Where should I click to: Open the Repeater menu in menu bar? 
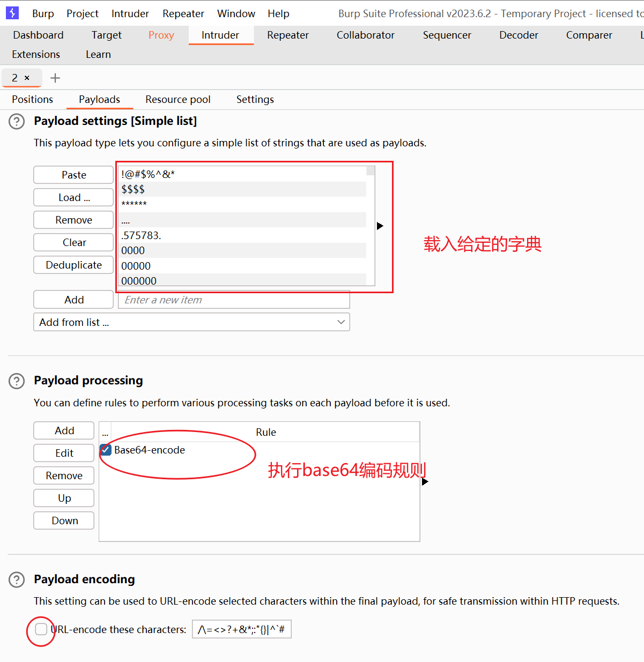tap(183, 13)
